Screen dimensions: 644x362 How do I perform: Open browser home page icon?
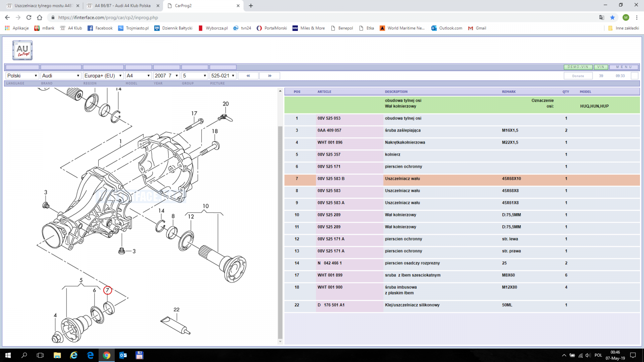click(39, 17)
